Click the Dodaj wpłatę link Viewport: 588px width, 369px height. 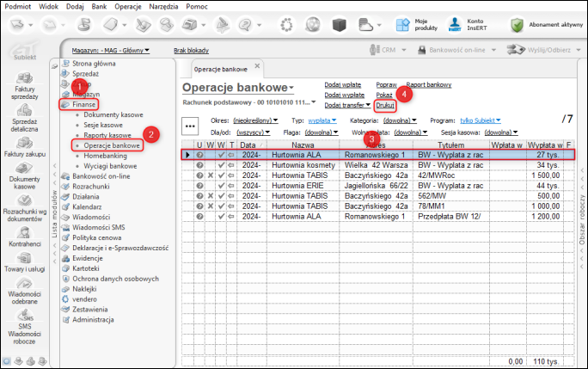click(343, 85)
